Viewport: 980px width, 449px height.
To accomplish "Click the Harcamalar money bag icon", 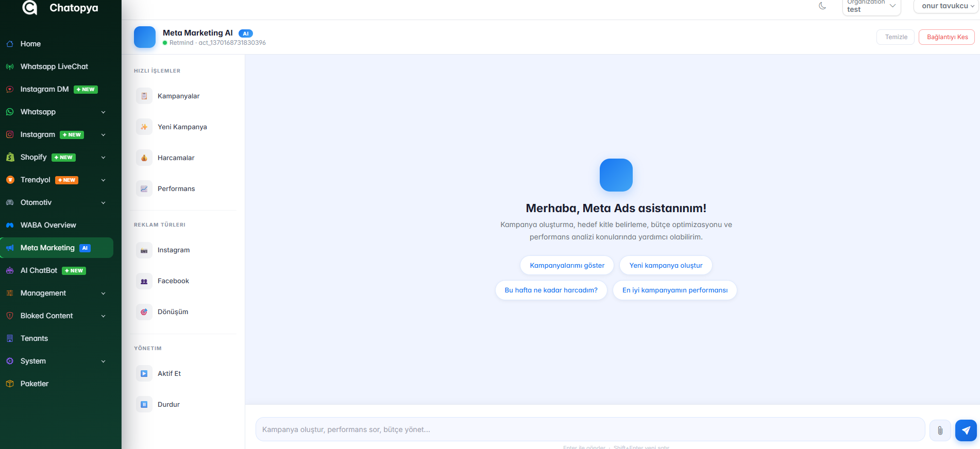I will (144, 158).
